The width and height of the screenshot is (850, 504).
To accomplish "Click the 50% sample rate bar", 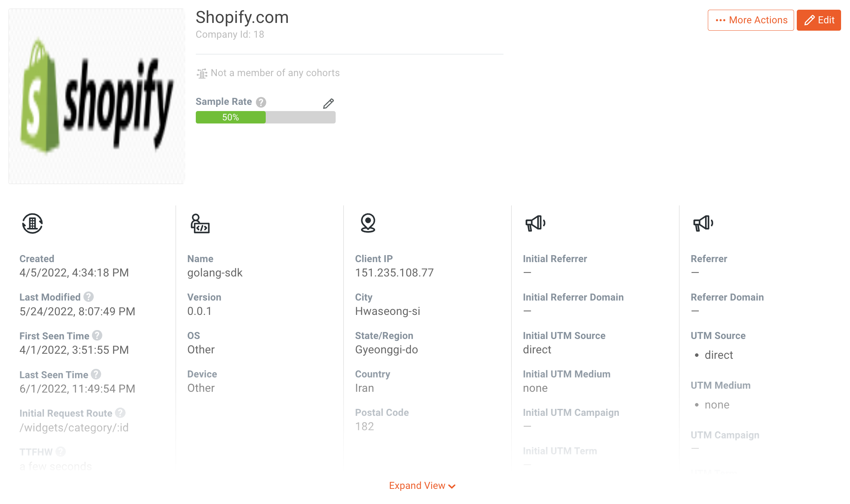I will pyautogui.click(x=230, y=117).
